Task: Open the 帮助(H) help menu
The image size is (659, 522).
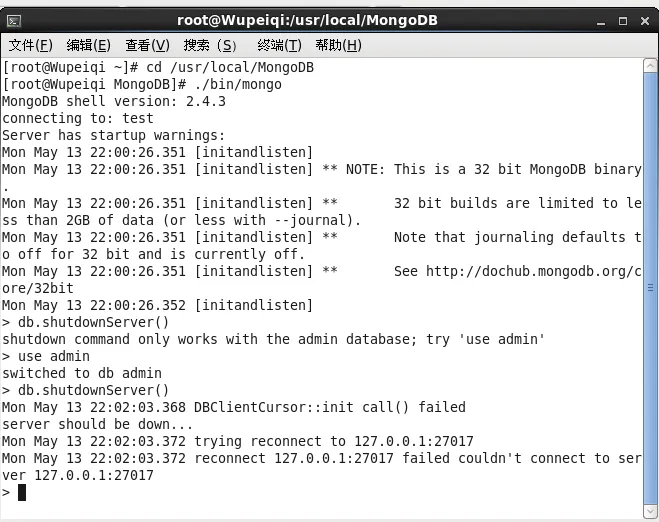Action: point(338,45)
